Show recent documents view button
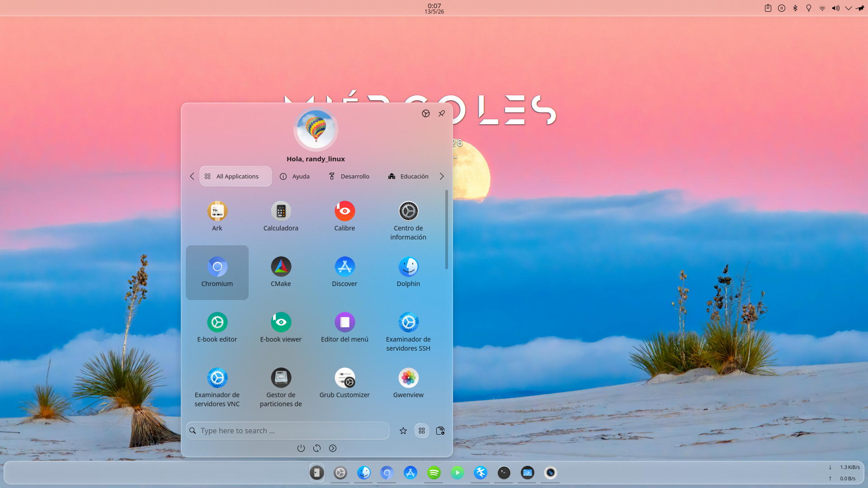The width and height of the screenshot is (868, 488). [x=440, y=431]
